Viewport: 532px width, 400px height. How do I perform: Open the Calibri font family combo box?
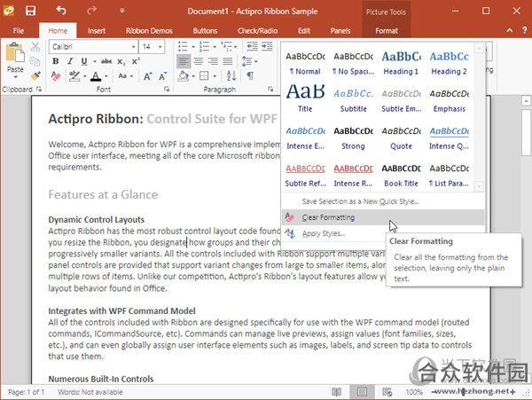coord(93,46)
